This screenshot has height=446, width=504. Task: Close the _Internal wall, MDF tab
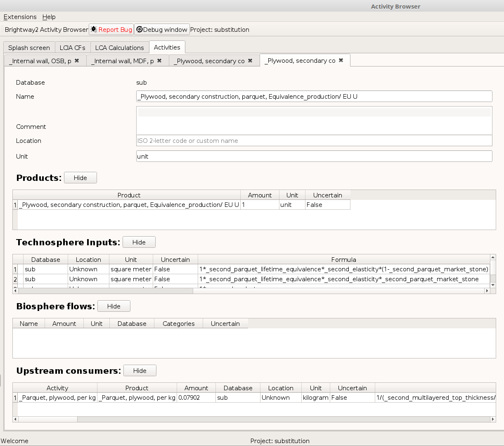point(159,60)
